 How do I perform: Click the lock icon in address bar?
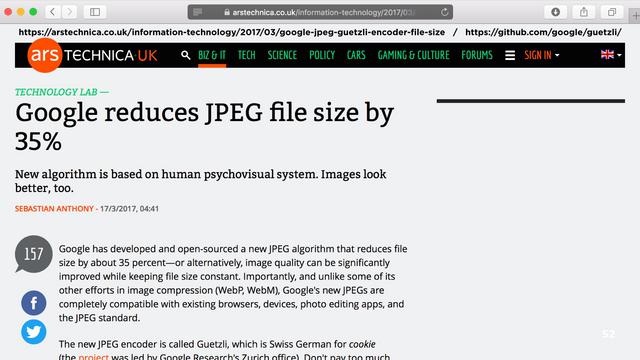[227, 12]
